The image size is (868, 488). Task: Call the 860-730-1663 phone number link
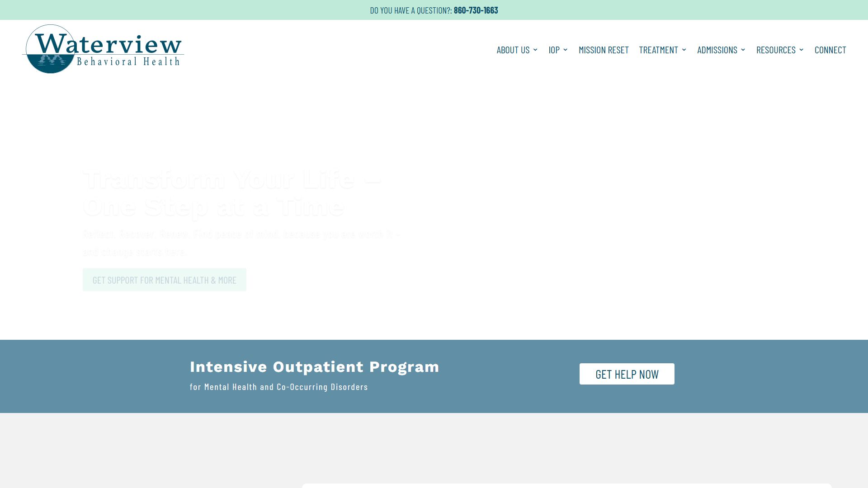pyautogui.click(x=476, y=10)
